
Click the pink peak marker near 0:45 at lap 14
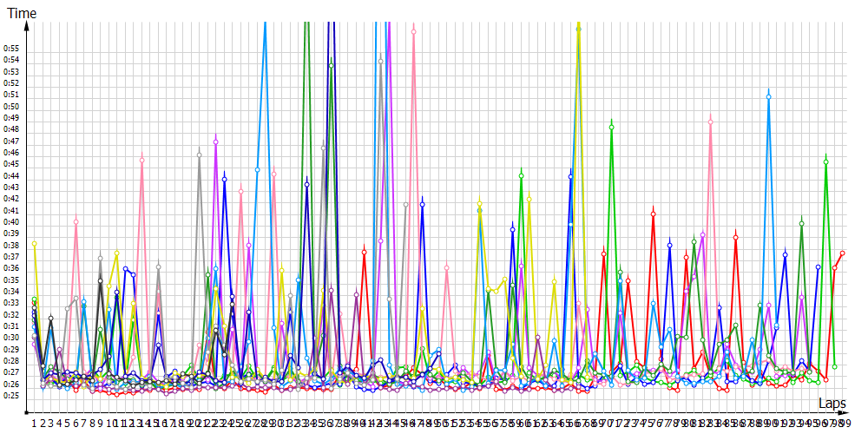click(141, 160)
